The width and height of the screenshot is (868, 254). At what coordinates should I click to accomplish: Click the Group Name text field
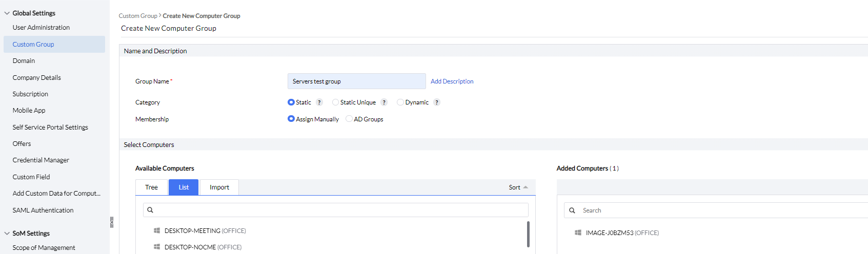pyautogui.click(x=356, y=81)
